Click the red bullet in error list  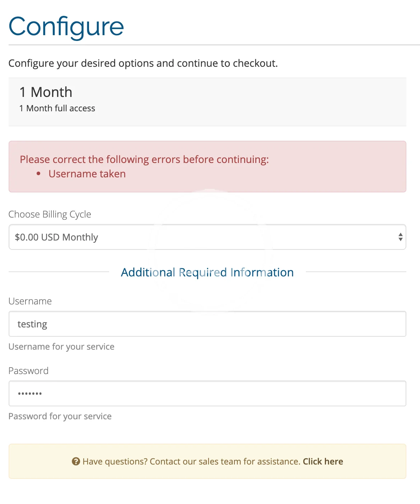pos(39,174)
